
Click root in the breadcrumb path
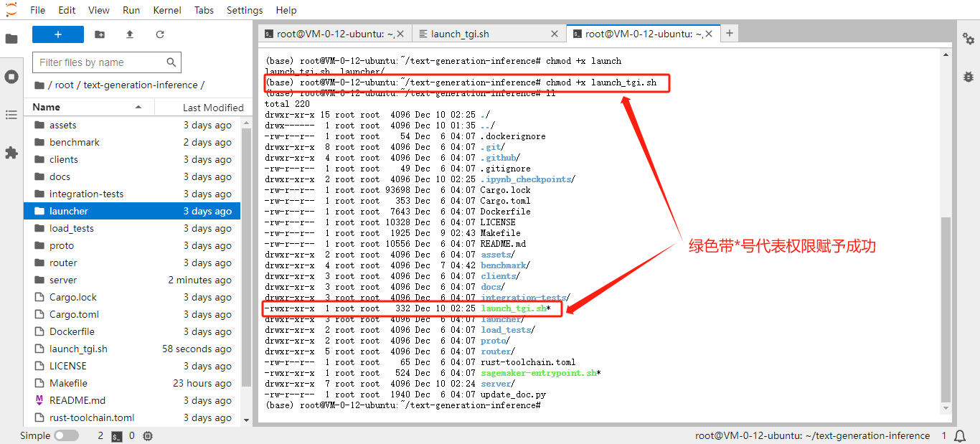tap(65, 85)
